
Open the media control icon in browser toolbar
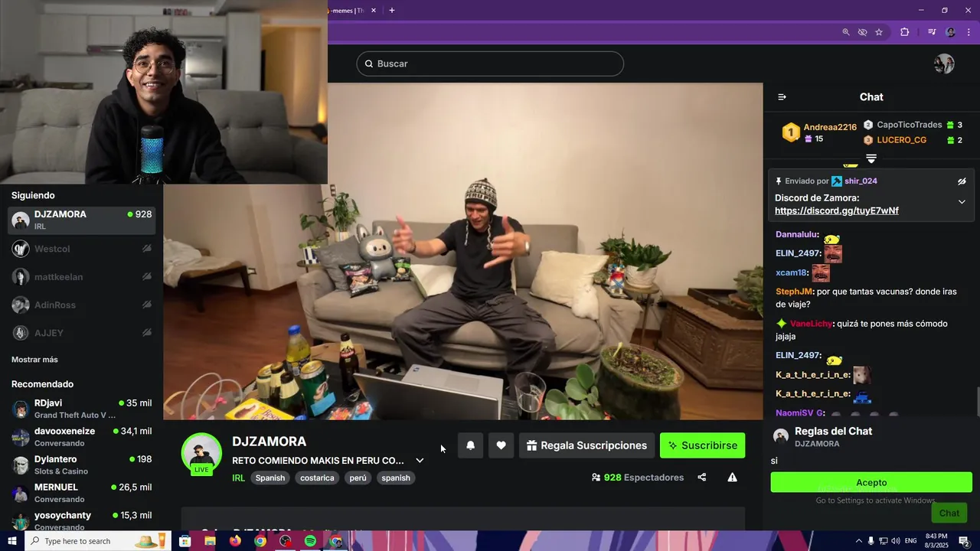pos(932,32)
